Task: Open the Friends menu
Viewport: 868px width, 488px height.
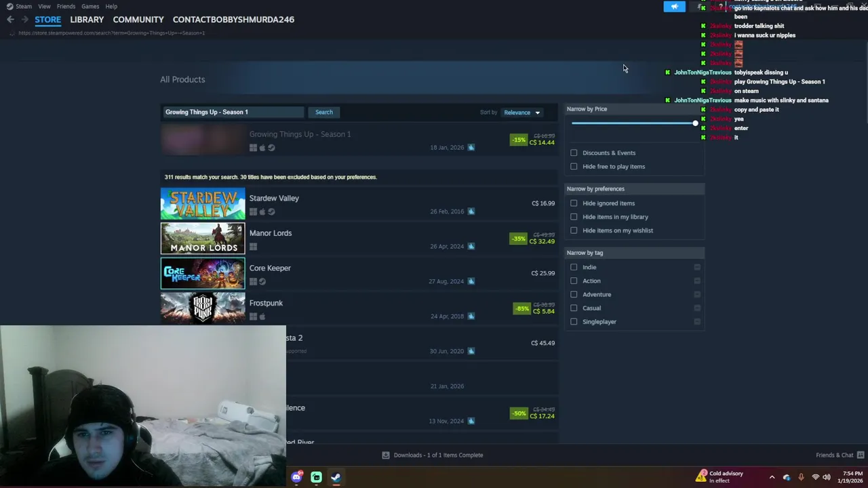Action: tap(66, 6)
